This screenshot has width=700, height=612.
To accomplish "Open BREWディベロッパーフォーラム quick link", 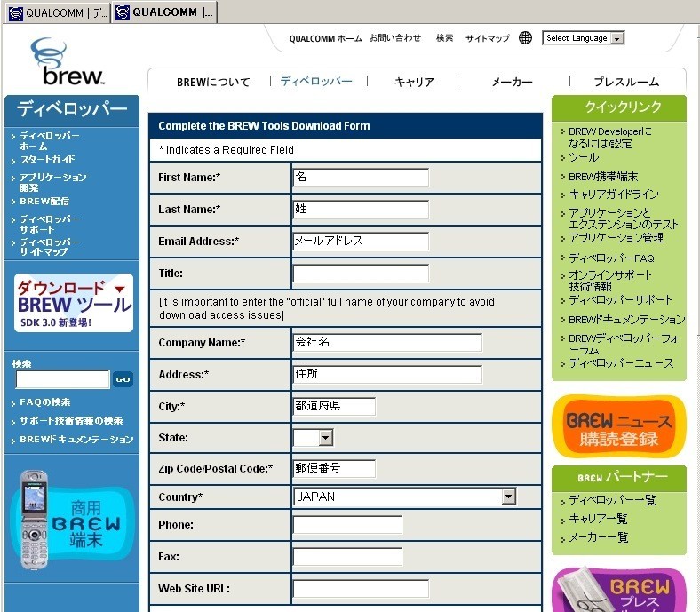I will pyautogui.click(x=624, y=344).
